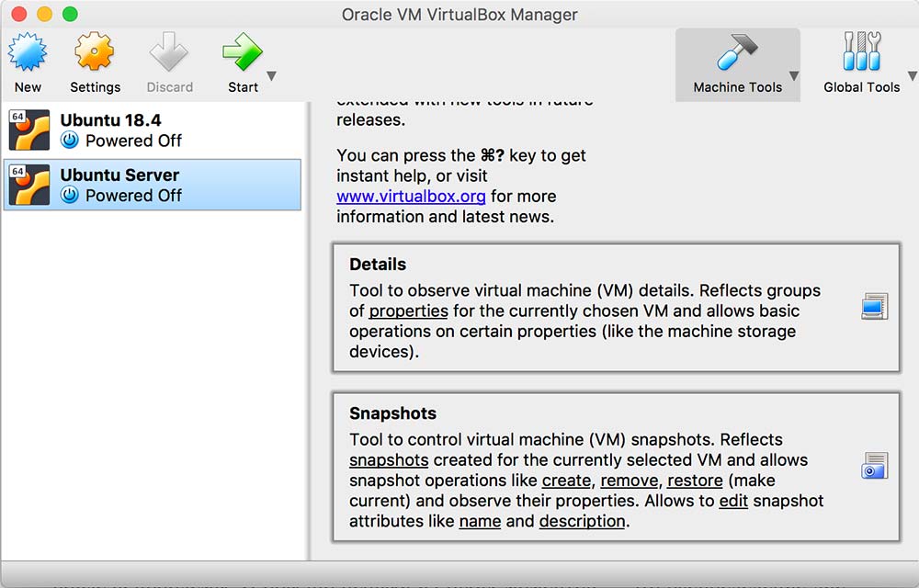The width and height of the screenshot is (919, 588).
Task: Click the Discard toolbar icon
Action: coord(169,54)
